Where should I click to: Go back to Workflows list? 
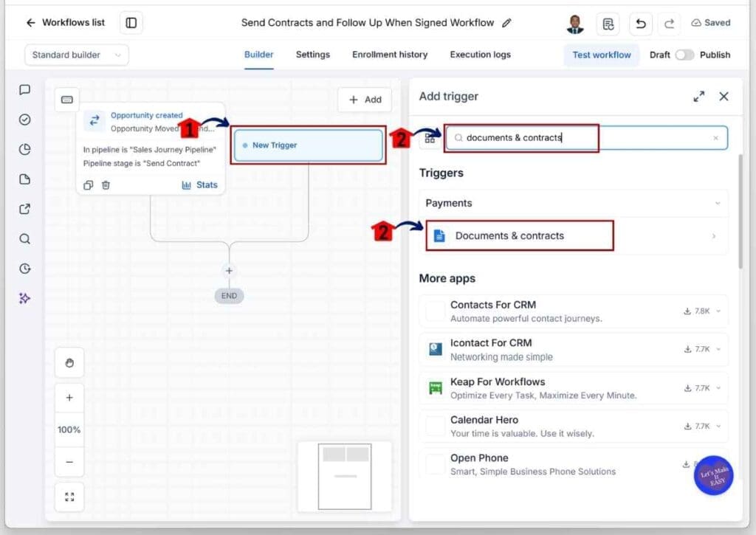(65, 23)
